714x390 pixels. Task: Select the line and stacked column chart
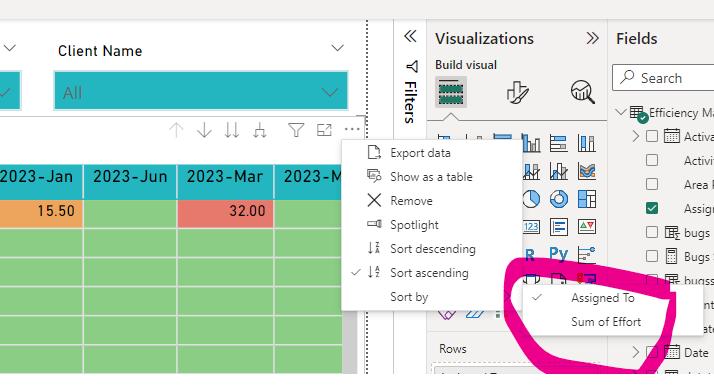[531, 171]
